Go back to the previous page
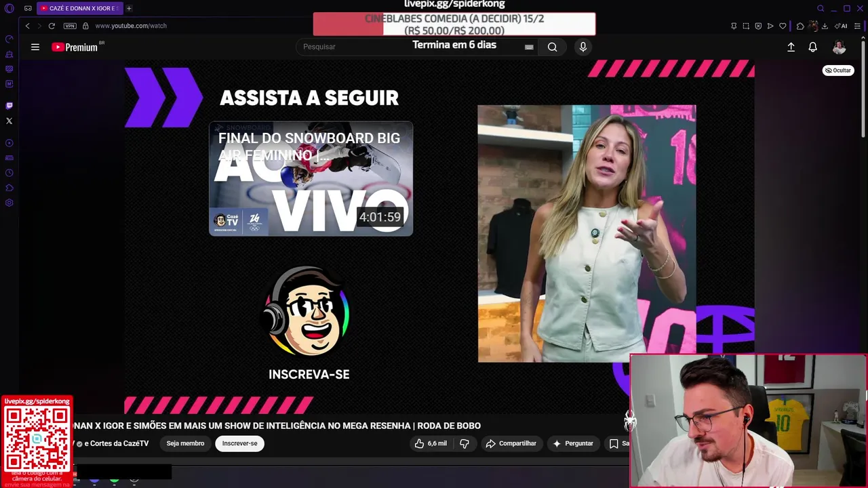 (27, 26)
